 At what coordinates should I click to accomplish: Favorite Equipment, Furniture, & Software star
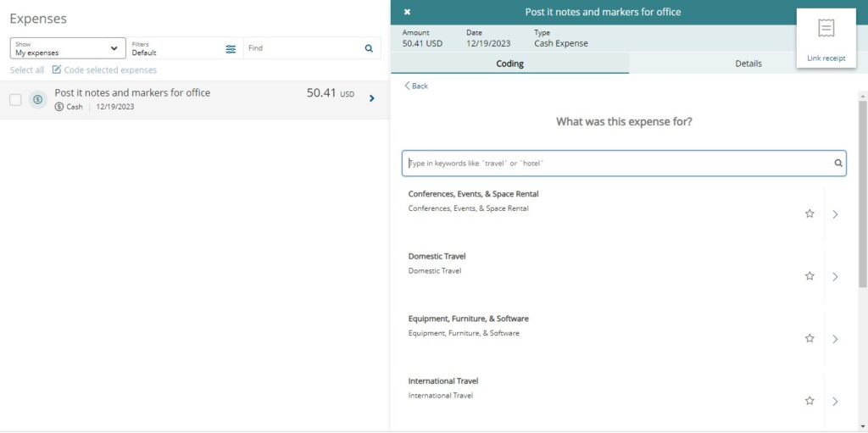[x=810, y=339]
